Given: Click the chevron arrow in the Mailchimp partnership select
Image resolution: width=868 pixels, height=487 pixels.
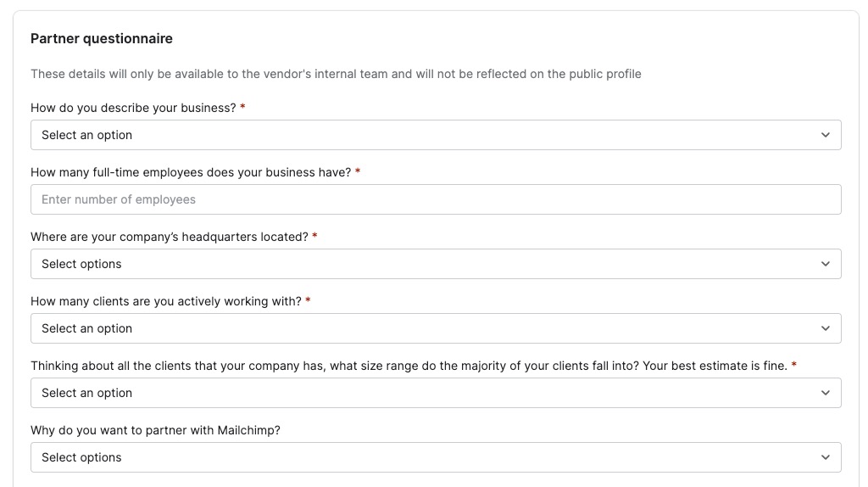Looking at the screenshot, I should click(x=826, y=457).
